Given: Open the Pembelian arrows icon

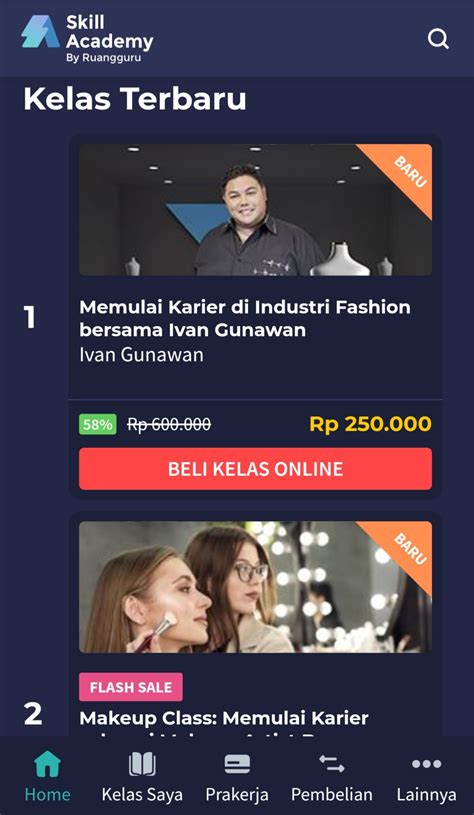Looking at the screenshot, I should (x=332, y=764).
